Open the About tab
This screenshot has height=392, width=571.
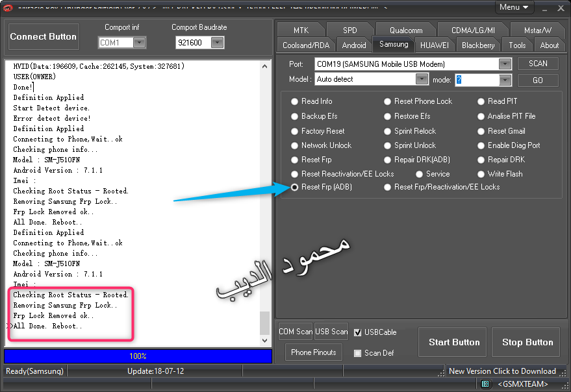click(549, 45)
